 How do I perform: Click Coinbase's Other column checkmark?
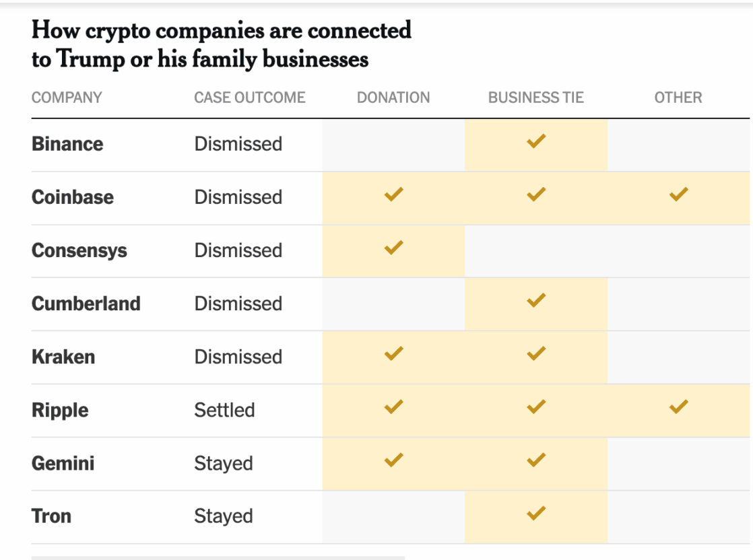[x=678, y=195]
